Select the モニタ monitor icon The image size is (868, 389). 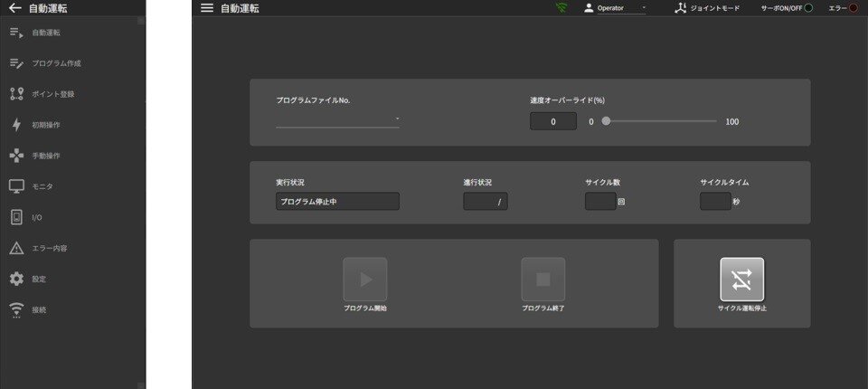tap(16, 186)
